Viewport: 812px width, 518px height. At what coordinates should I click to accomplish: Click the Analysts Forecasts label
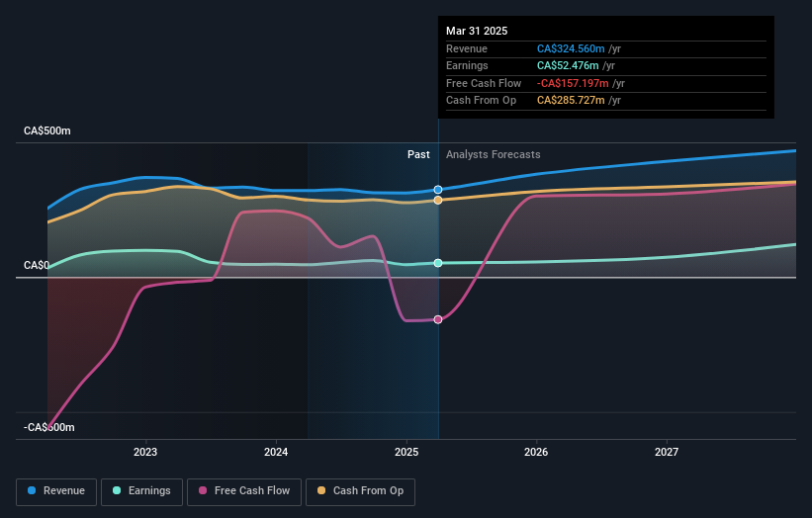[493, 155]
